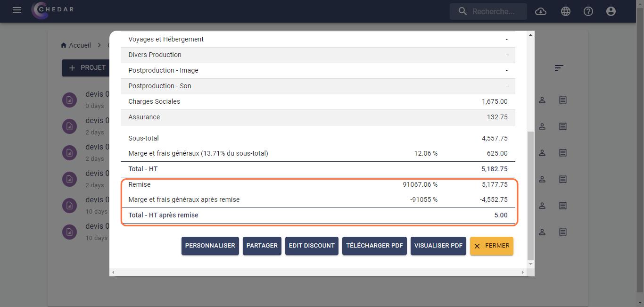644x307 pixels.
Task: Close the dialog with FERMER
Action: (492, 246)
